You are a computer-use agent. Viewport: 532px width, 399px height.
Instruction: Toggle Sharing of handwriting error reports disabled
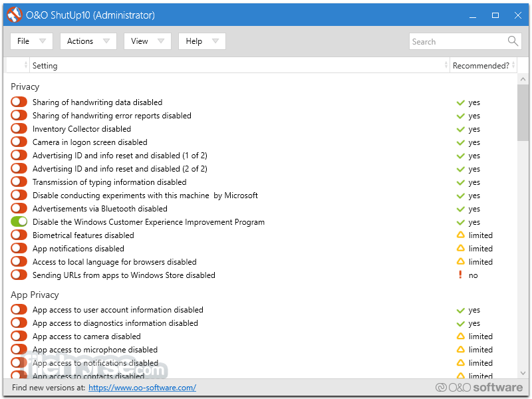pyautogui.click(x=19, y=115)
